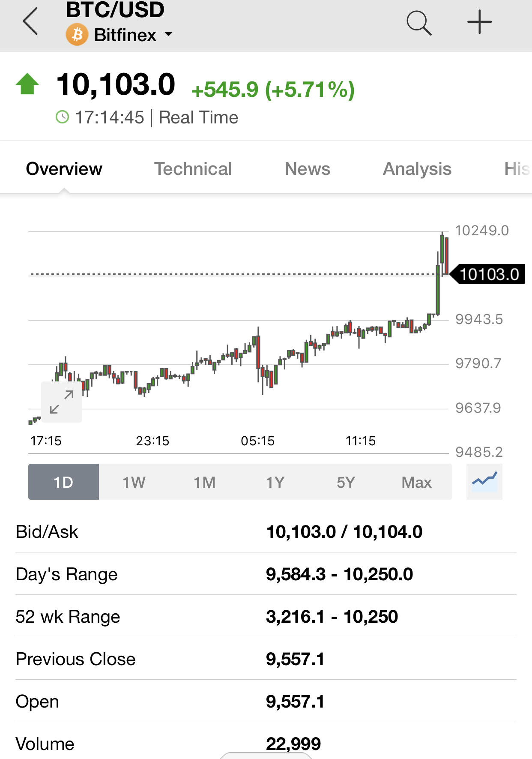
Task: Go to the Analysis tab
Action: pos(417,169)
